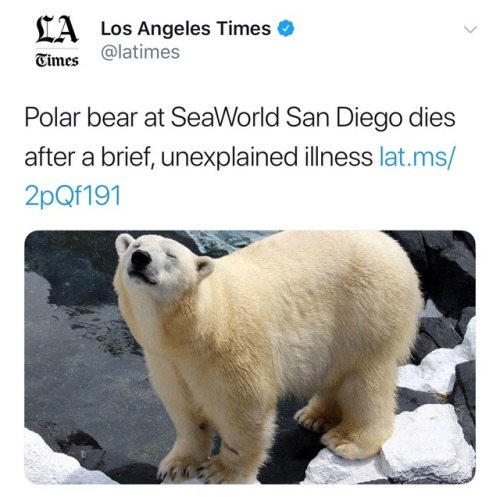
Task: Open the LA Times profile avatar
Action: click(57, 42)
